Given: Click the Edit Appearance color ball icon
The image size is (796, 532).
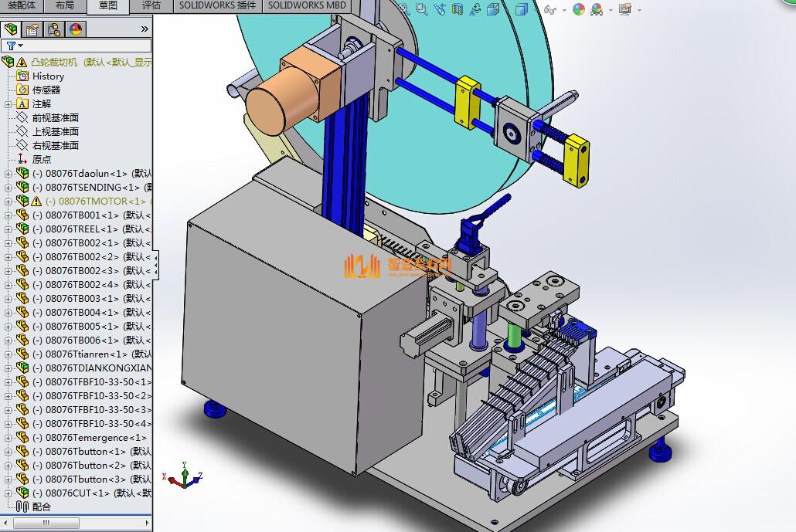Looking at the screenshot, I should click(x=579, y=9).
